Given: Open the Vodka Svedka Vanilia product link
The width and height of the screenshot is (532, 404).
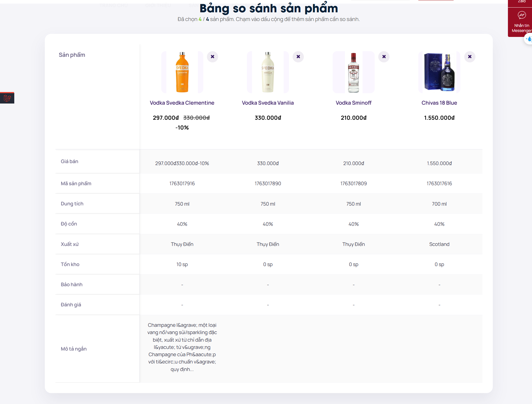Looking at the screenshot, I should click(268, 103).
